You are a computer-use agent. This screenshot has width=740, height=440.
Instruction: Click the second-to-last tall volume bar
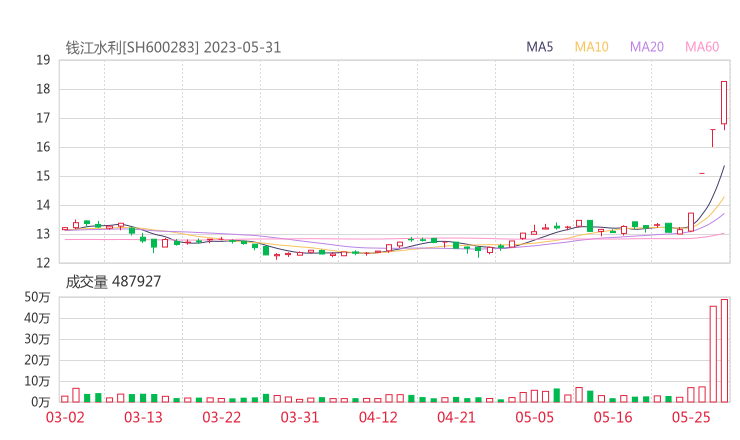(x=713, y=354)
